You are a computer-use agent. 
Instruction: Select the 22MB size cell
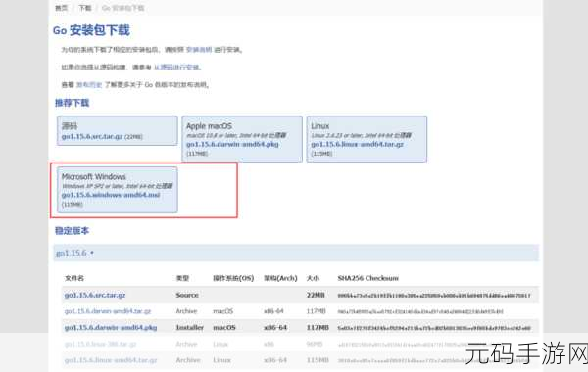point(316,295)
